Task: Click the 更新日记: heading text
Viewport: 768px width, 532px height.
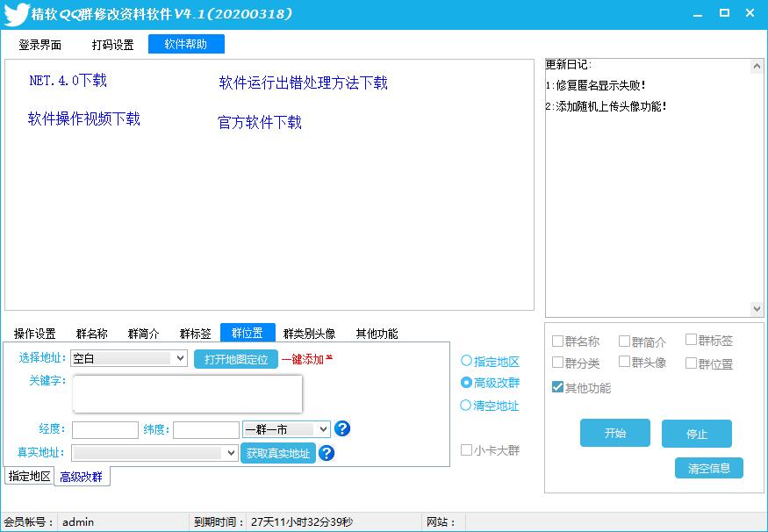Action: 569,64
